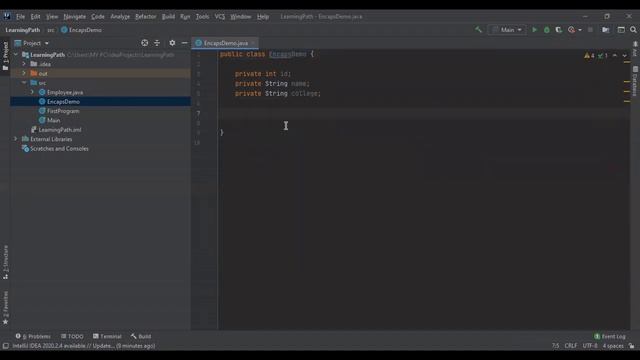Click the 4 spaces indent status
This screenshot has height=360, width=640.
coord(613,346)
